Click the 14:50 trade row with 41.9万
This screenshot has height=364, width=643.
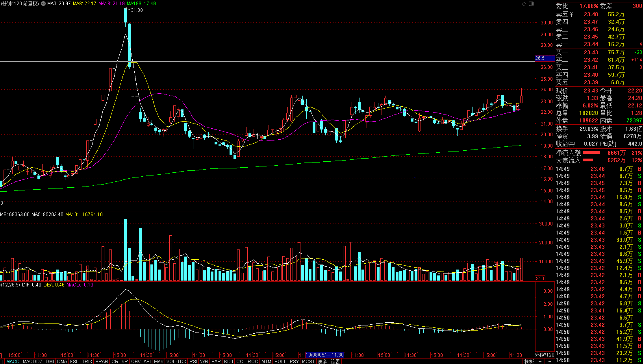pos(599,339)
